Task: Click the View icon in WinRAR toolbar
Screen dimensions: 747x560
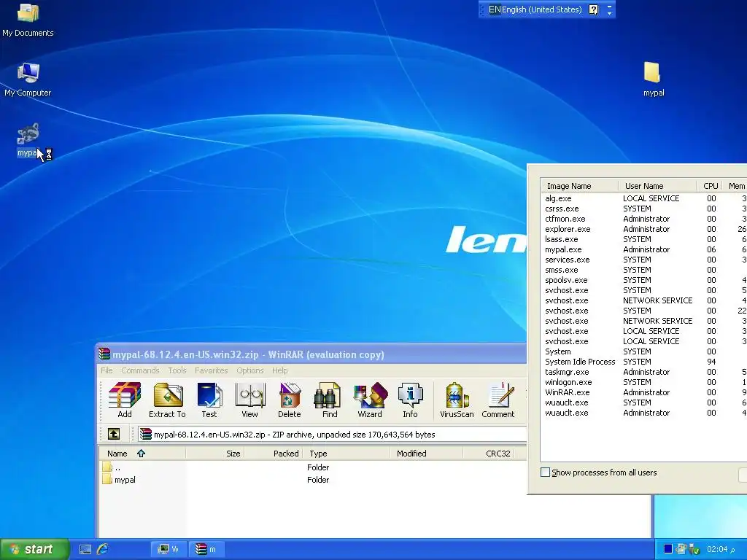Action: point(249,400)
